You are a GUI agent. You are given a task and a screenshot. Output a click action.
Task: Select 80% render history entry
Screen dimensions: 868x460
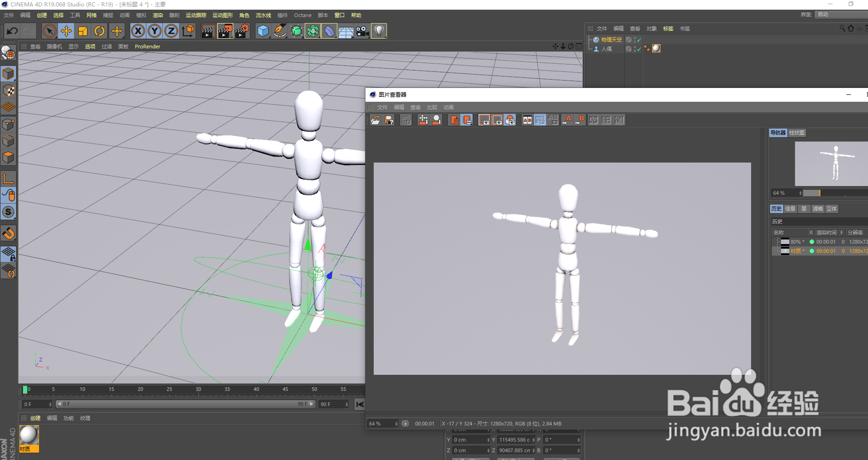point(820,242)
